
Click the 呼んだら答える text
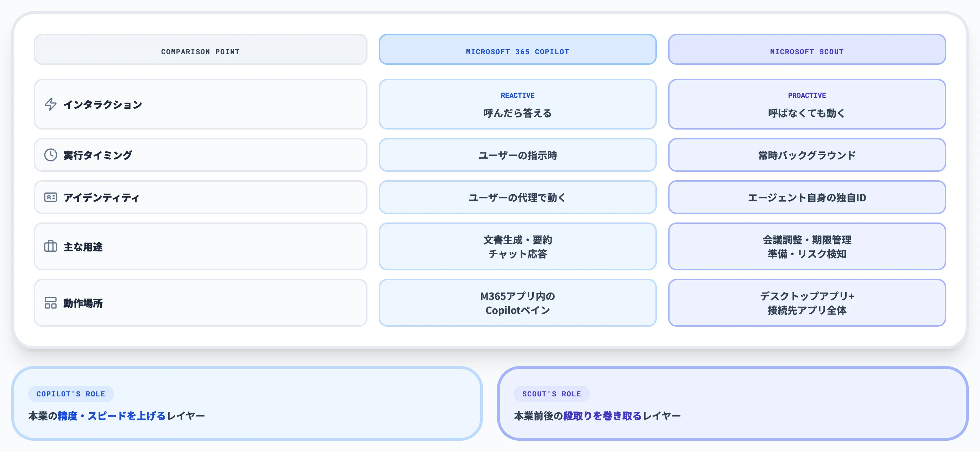pos(517,113)
